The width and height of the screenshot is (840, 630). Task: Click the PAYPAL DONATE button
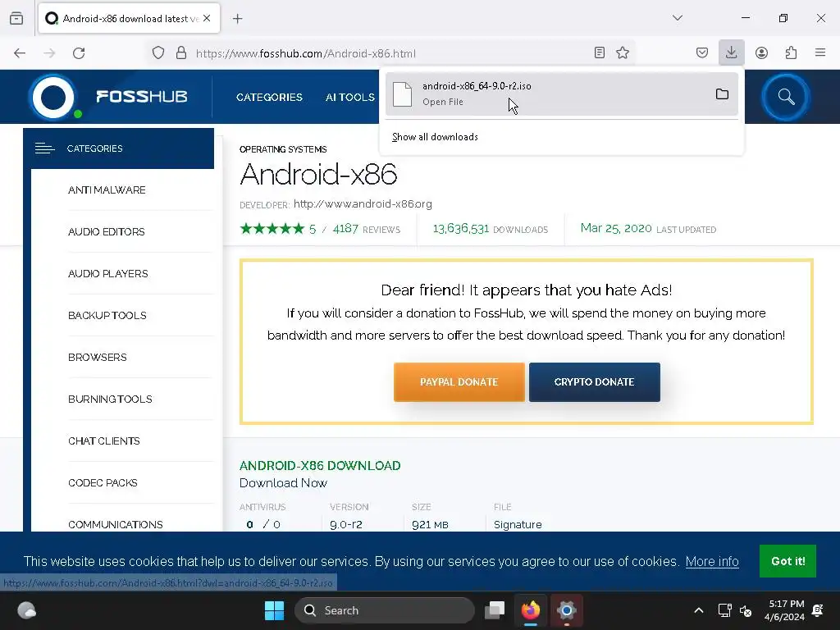coord(459,382)
